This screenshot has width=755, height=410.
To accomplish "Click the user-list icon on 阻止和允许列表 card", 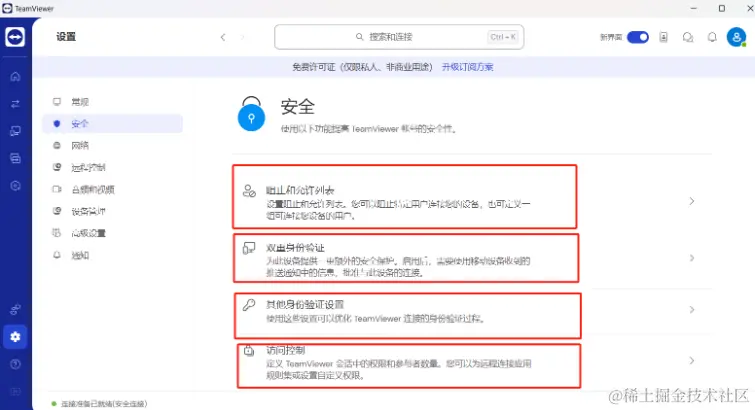I will coord(249,191).
